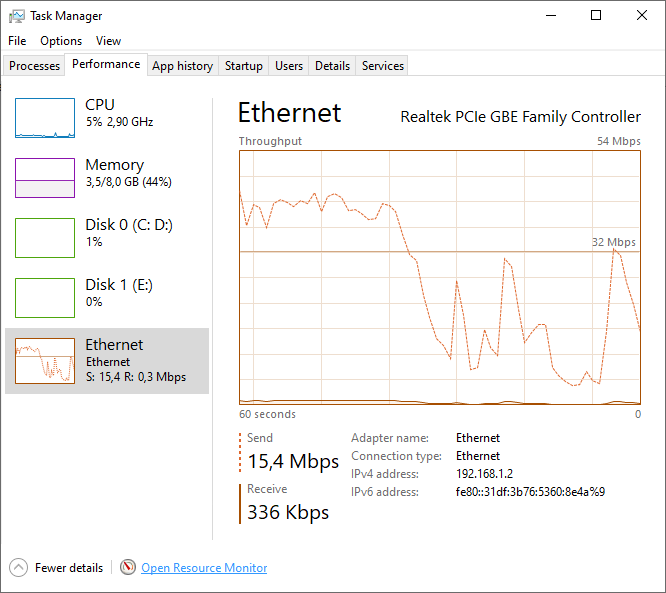Click the Fewer details button text
The width and height of the screenshot is (666, 593).
pos(69,568)
